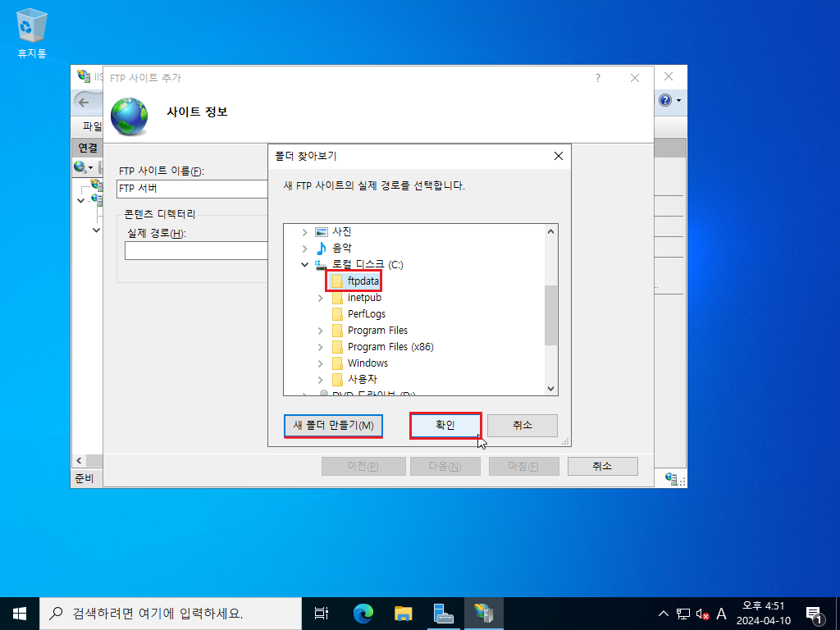Open the 파일 menu in IIS Manager
This screenshot has height=630, width=840.
pyautogui.click(x=92, y=126)
